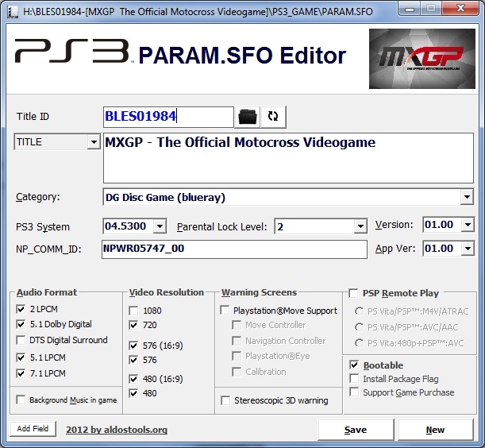Enable Playstation Move Support checkbox
Image resolution: width=485 pixels, height=448 pixels.
pos(225,311)
